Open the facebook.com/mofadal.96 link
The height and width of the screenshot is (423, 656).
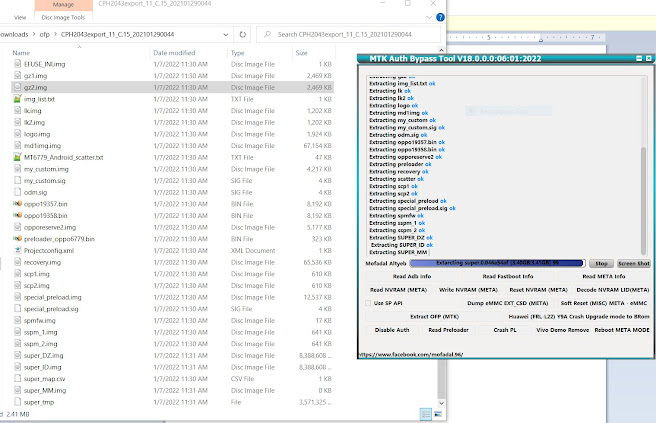pos(410,355)
